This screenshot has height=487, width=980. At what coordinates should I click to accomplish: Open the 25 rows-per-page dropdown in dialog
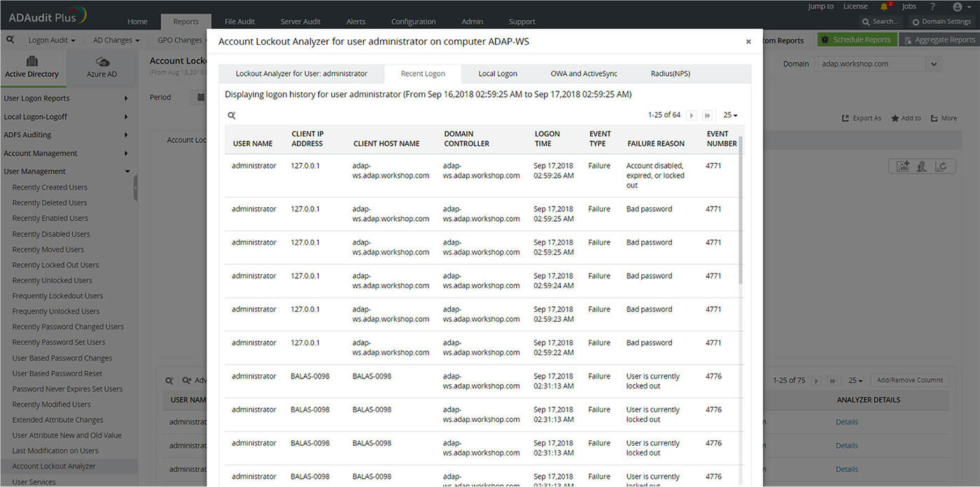(730, 115)
